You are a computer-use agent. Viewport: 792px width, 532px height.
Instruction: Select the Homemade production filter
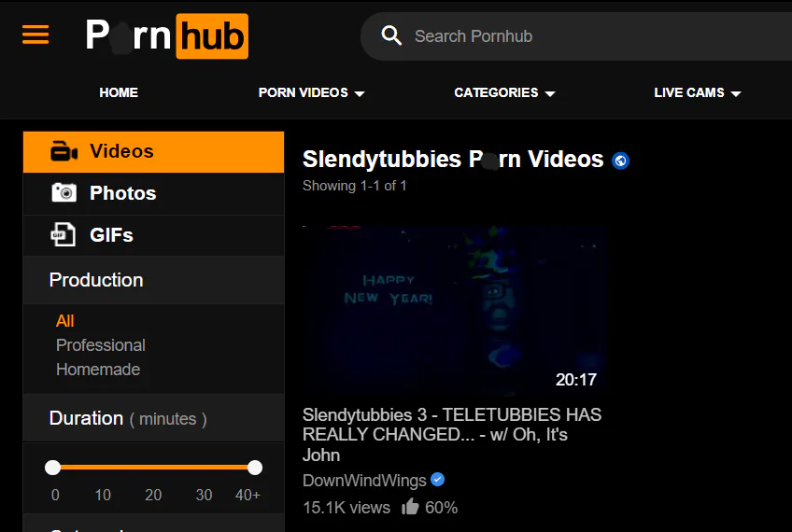[98, 370]
